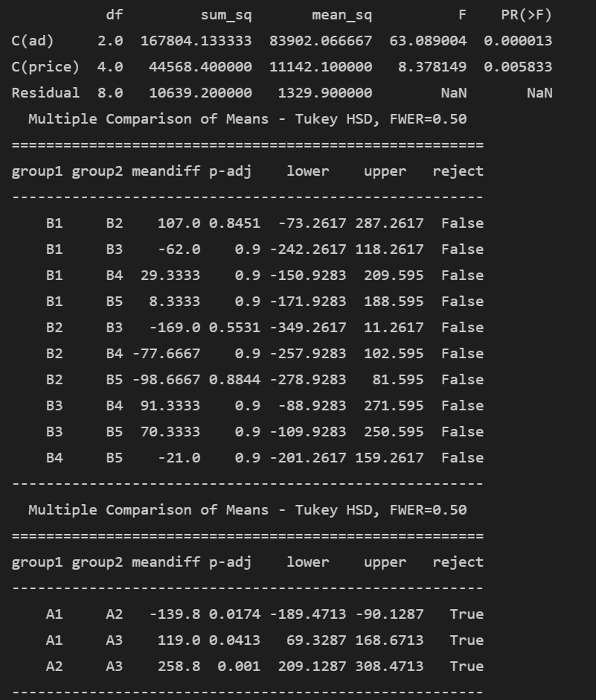Image resolution: width=596 pixels, height=700 pixels.
Task: Click the second Tukey HSD title line
Action: 247,510
